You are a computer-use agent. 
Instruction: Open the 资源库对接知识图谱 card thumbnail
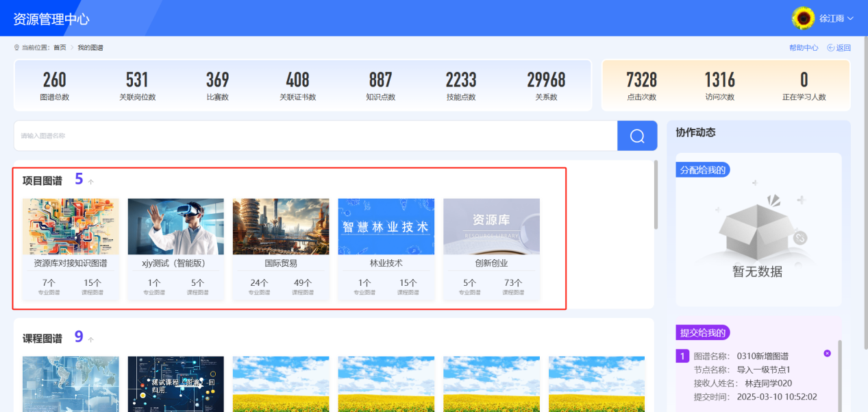[71, 226]
